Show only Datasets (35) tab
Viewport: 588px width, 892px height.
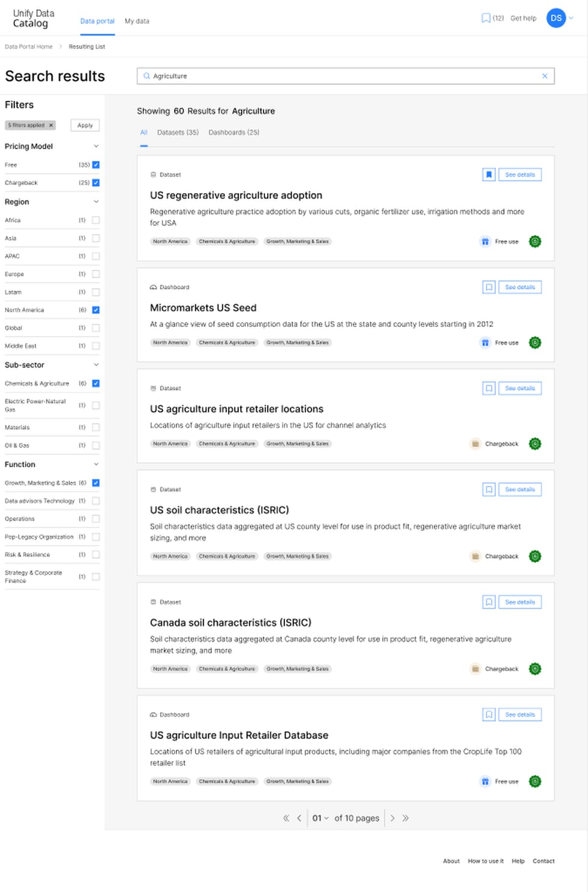click(x=178, y=133)
